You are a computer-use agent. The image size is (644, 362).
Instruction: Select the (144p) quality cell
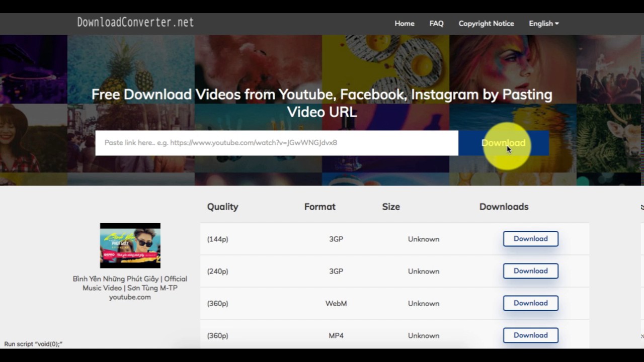click(217, 239)
